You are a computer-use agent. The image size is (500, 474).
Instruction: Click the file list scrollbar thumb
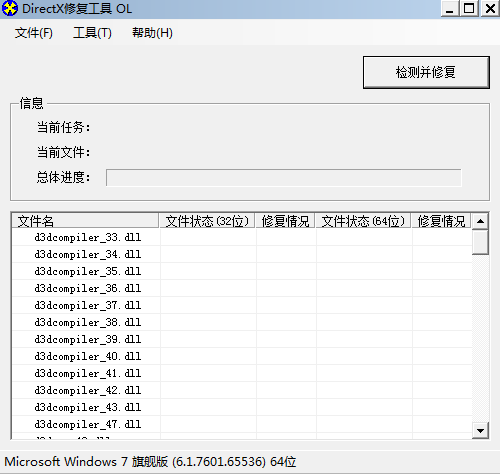pyautogui.click(x=480, y=242)
